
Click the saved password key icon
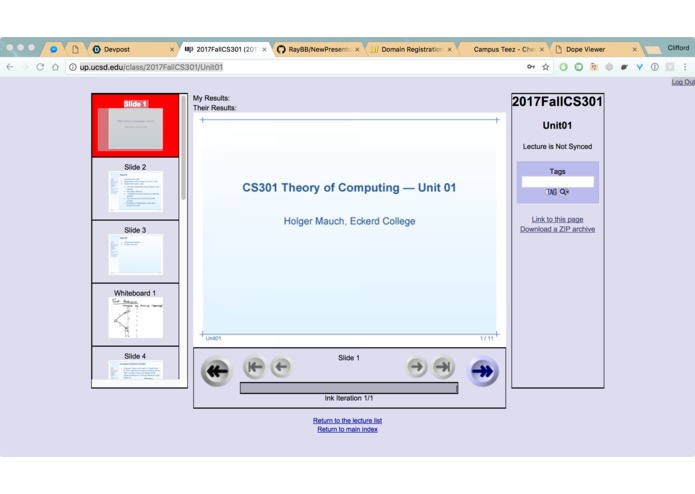pos(531,67)
